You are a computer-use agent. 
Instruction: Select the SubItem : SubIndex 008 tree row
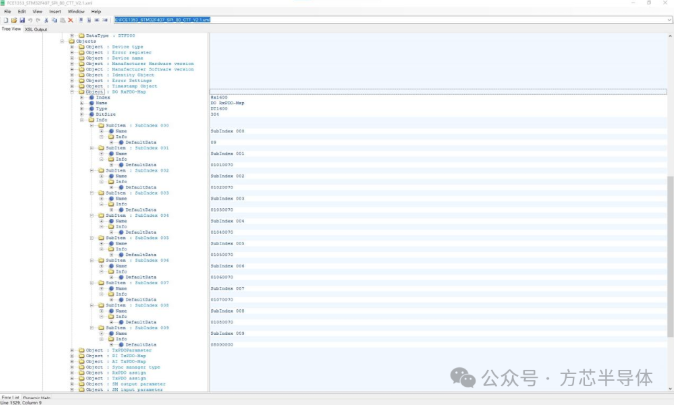pyautogui.click(x=137, y=306)
